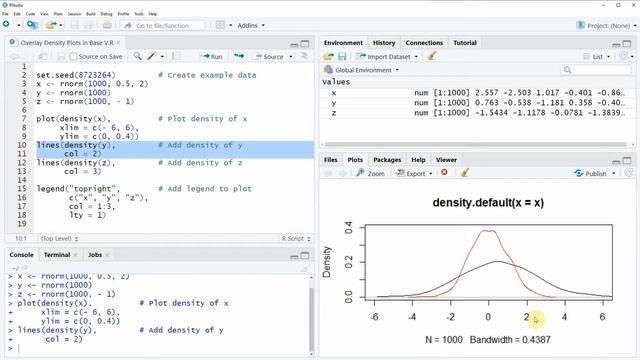This screenshot has height=360, width=640.
Task: Click the plot Zoom button
Action: pos(370,173)
